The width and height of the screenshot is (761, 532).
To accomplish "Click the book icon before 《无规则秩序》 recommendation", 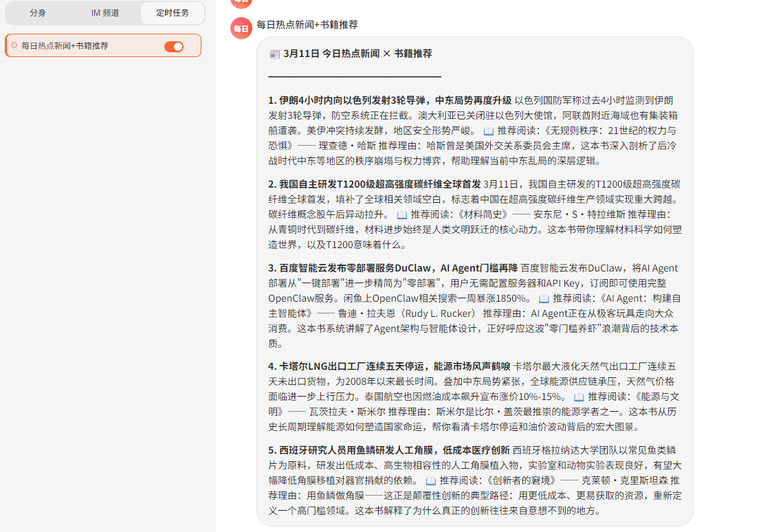I will (489, 131).
